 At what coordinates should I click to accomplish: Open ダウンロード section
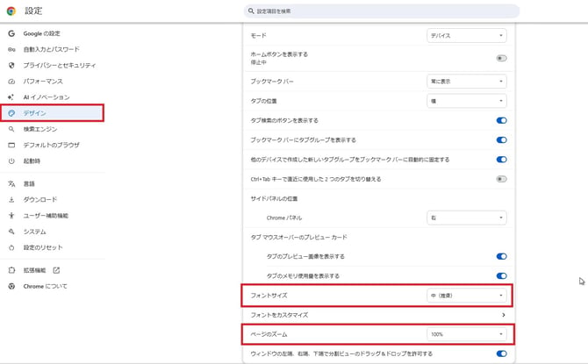click(x=40, y=200)
